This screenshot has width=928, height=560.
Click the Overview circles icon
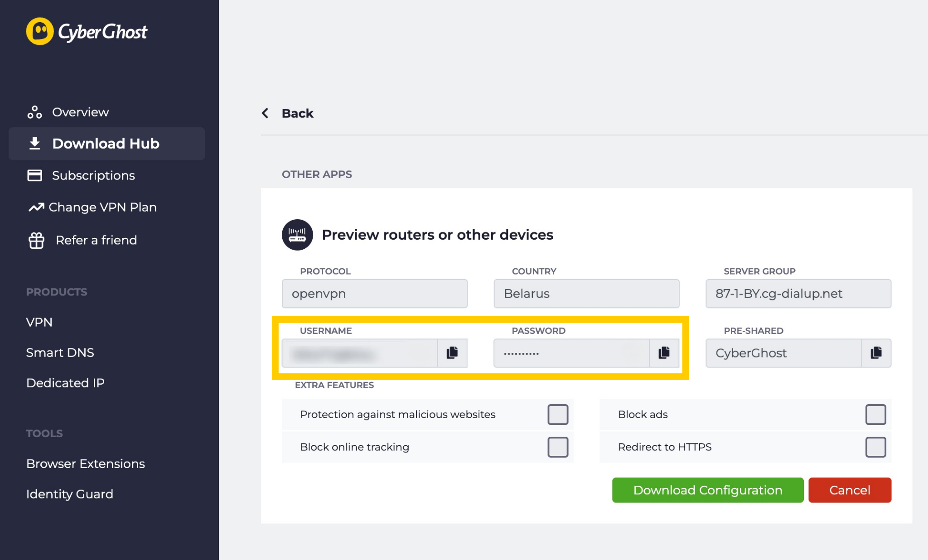click(x=35, y=112)
